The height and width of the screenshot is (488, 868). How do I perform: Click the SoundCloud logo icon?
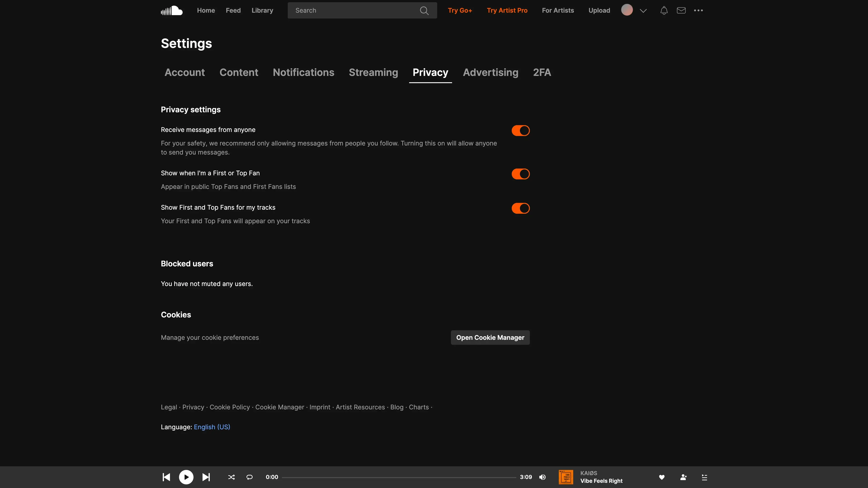172,10
